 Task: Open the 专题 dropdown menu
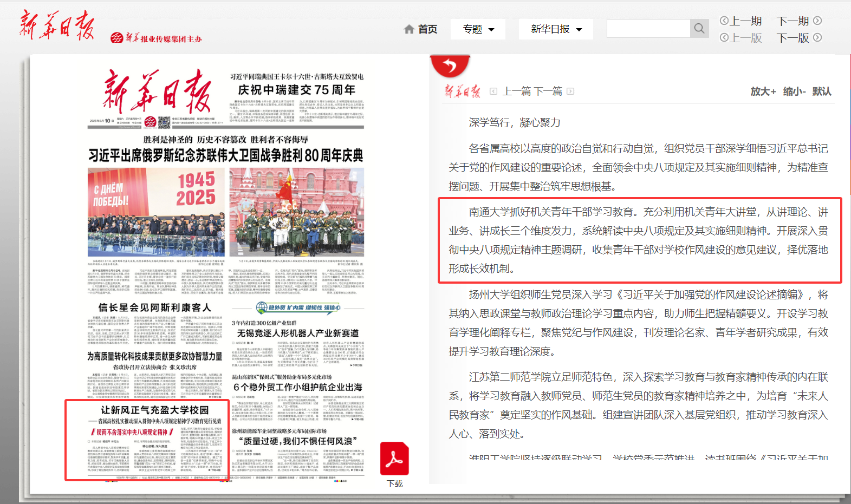[x=478, y=29]
